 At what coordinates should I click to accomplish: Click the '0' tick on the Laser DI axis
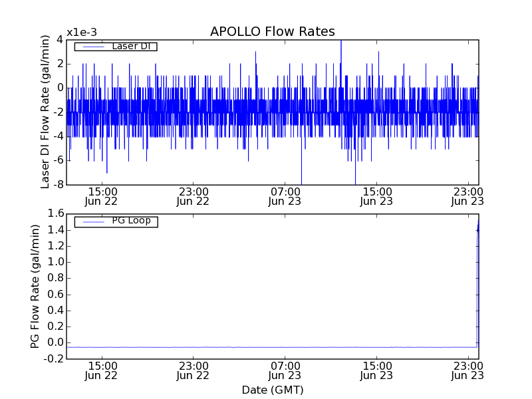pos(60,88)
